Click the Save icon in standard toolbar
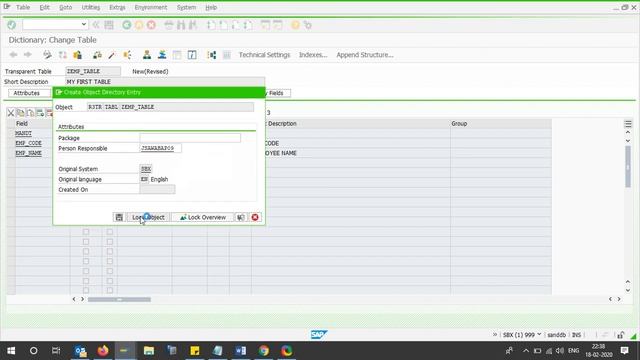This screenshot has height=360, width=640. tap(109, 25)
